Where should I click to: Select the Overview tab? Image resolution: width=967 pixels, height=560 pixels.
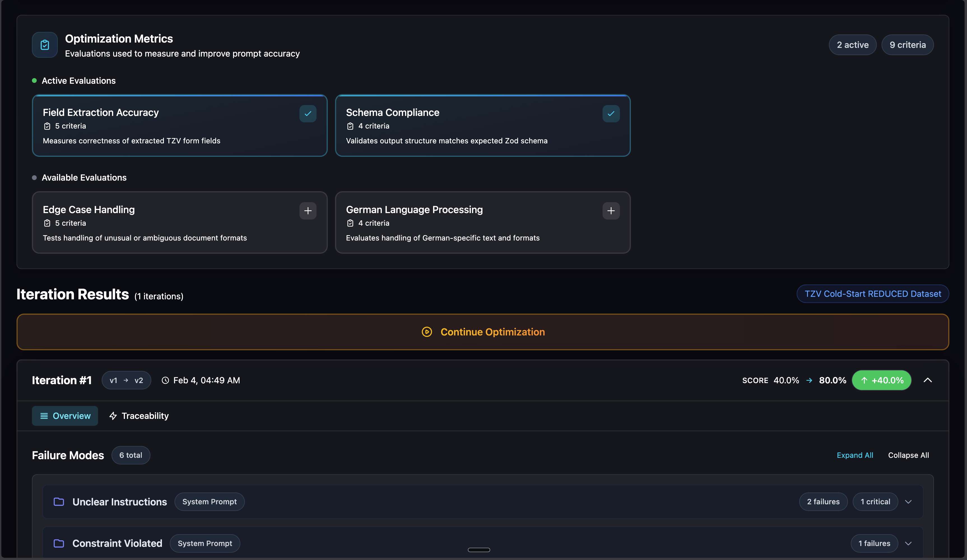[x=65, y=416]
